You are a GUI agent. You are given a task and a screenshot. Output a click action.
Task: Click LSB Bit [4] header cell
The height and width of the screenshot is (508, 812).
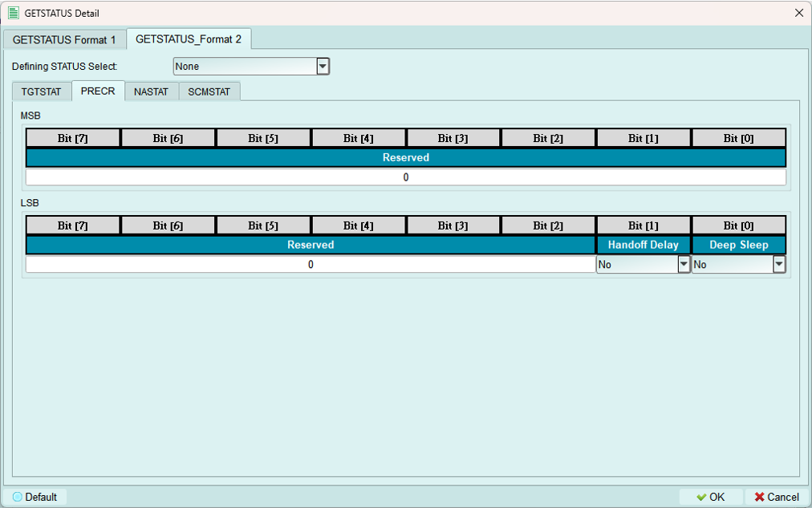tap(359, 226)
